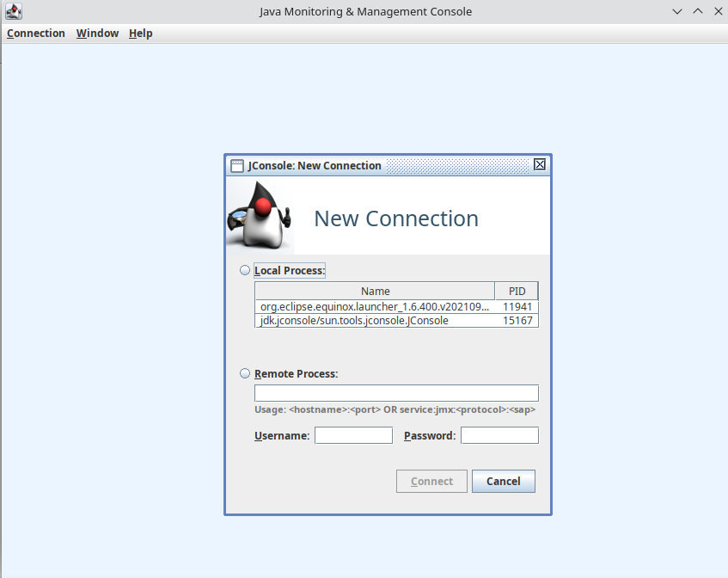Click the Usage hostname:port hint text
Viewport: 728px width, 578px height.
(x=395, y=409)
